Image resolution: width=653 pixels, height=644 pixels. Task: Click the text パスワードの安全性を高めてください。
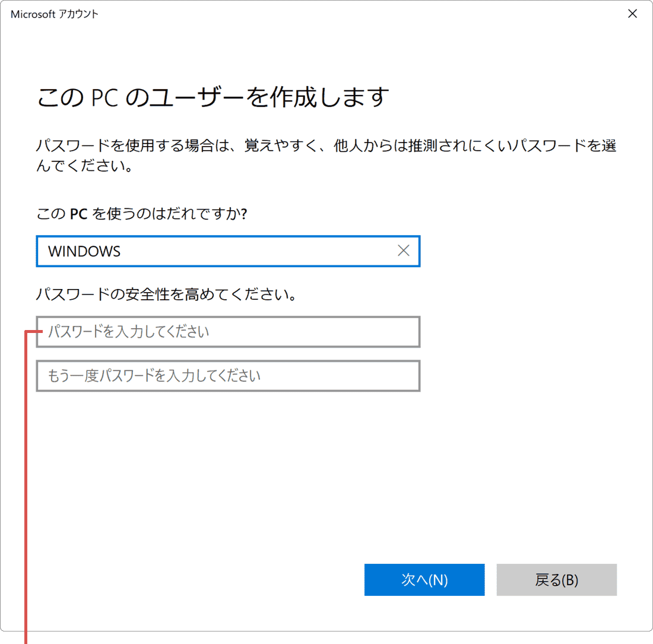(x=167, y=294)
